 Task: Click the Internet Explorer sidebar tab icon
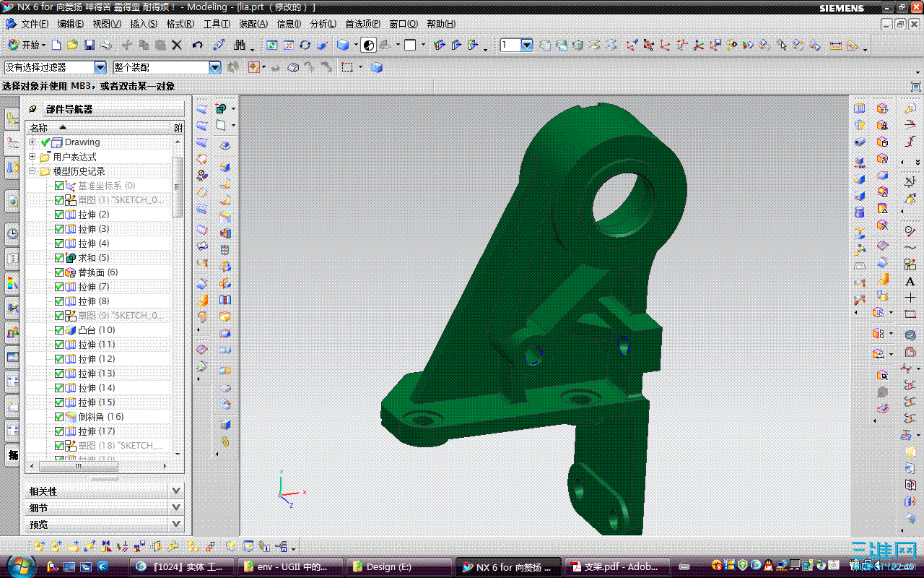pos(12,202)
